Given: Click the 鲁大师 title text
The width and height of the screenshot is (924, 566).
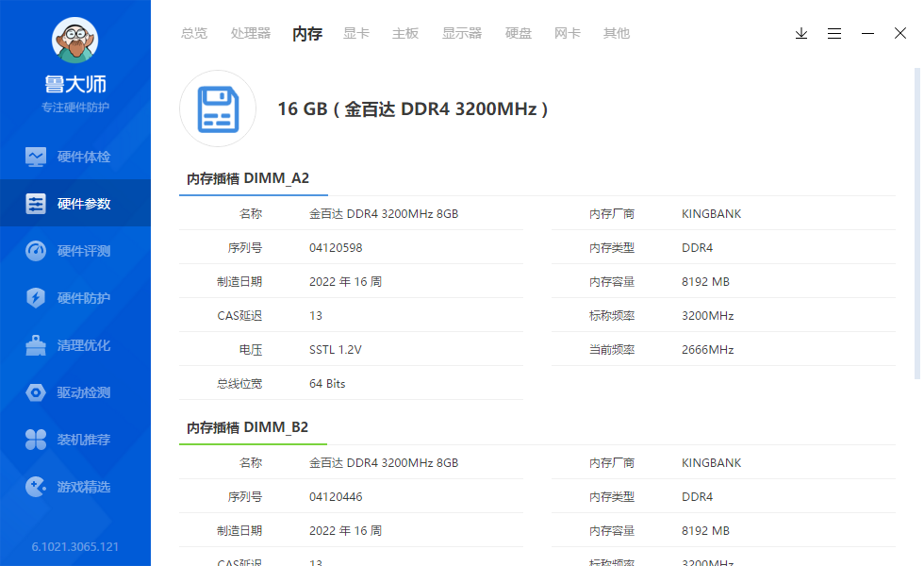Looking at the screenshot, I should tap(75, 84).
